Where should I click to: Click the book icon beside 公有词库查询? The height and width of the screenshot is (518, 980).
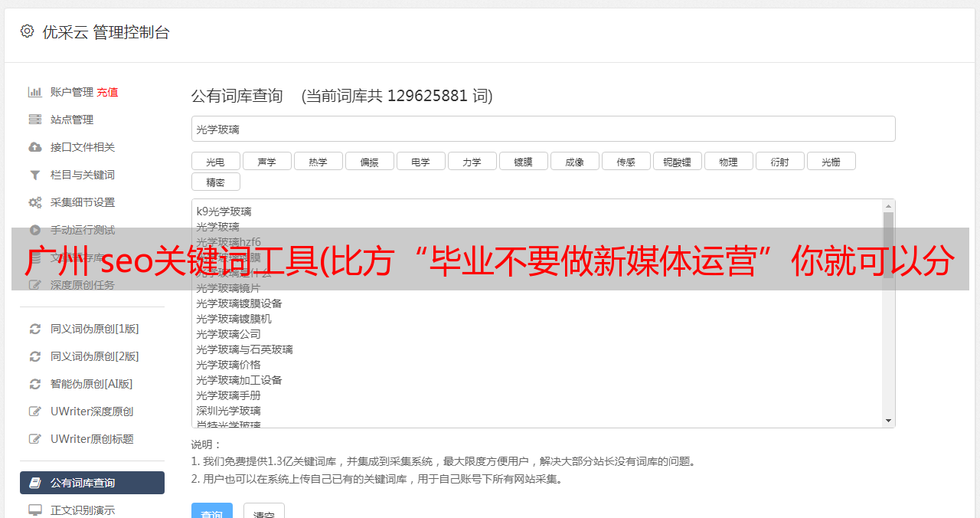pos(34,483)
